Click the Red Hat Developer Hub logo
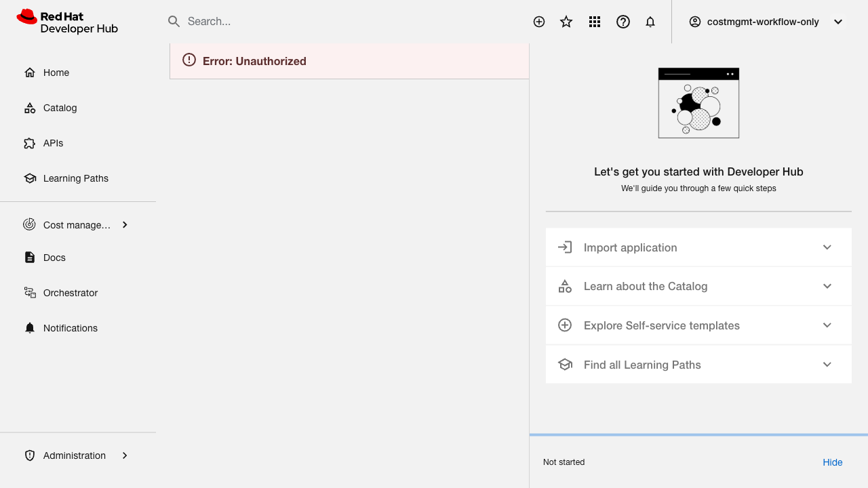The width and height of the screenshot is (868, 488). (67, 22)
